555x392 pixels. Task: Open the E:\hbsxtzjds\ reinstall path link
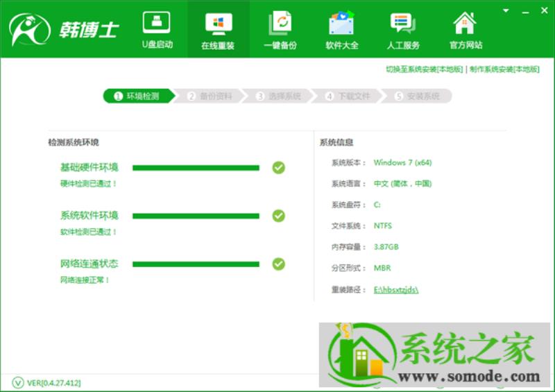pos(396,289)
